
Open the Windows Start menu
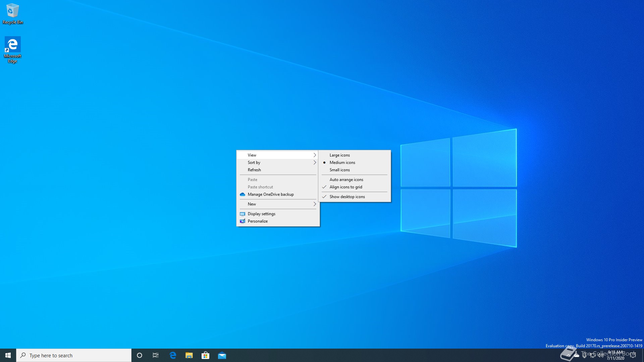(x=8, y=355)
